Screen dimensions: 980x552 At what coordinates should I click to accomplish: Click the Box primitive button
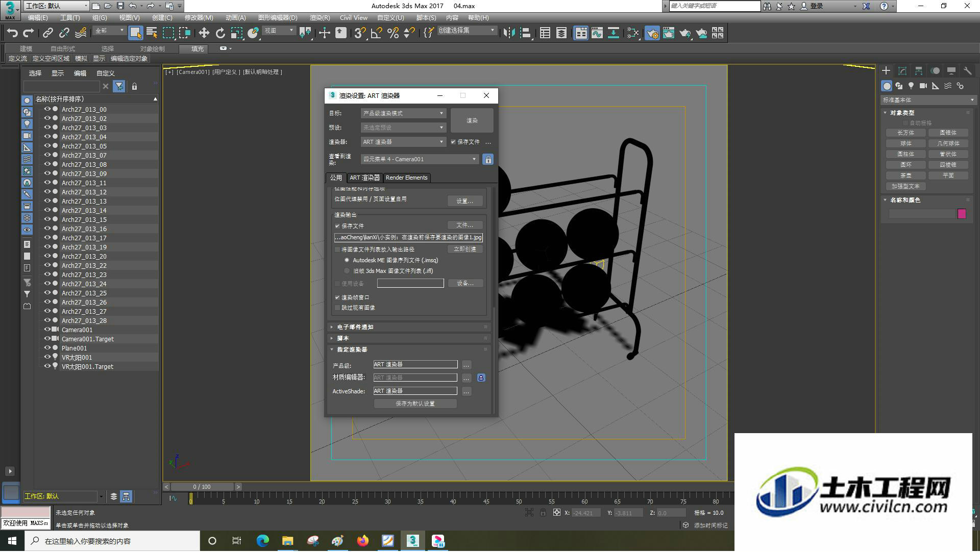906,133
